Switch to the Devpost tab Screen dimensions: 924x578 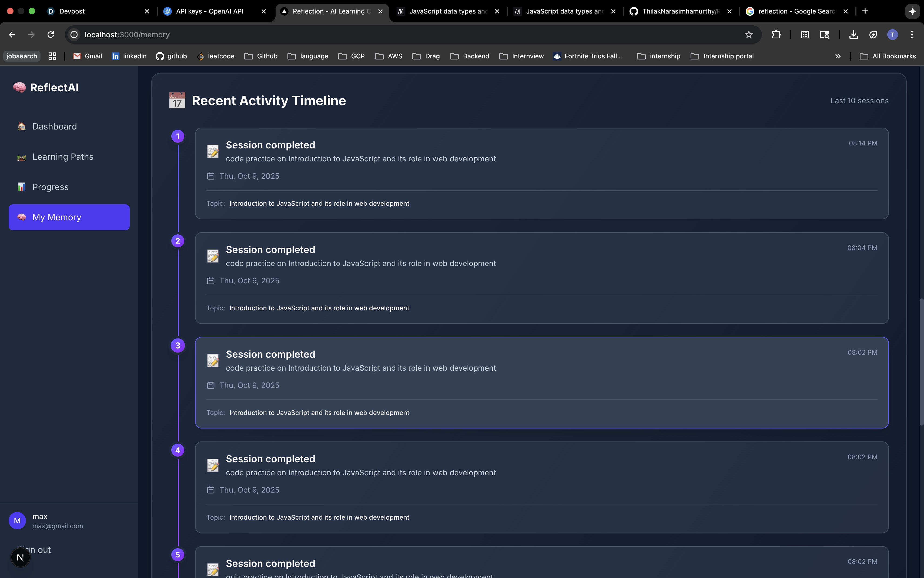pyautogui.click(x=72, y=11)
